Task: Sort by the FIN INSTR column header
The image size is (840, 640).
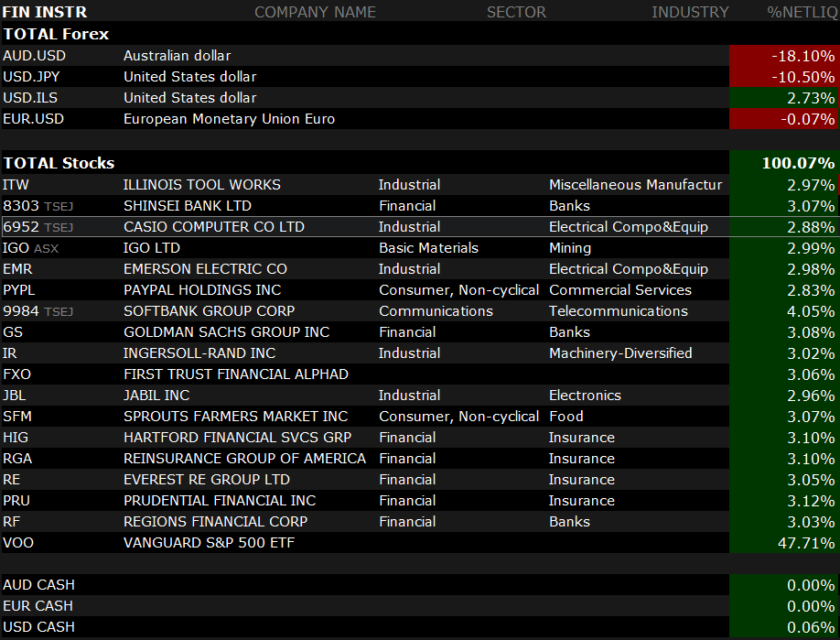Action: [x=45, y=12]
